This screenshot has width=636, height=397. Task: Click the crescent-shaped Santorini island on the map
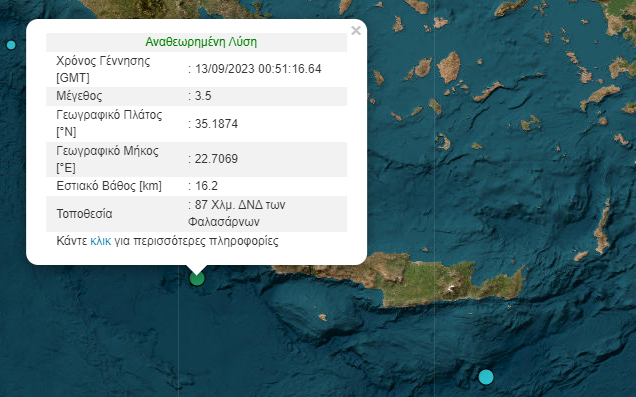tap(443, 142)
